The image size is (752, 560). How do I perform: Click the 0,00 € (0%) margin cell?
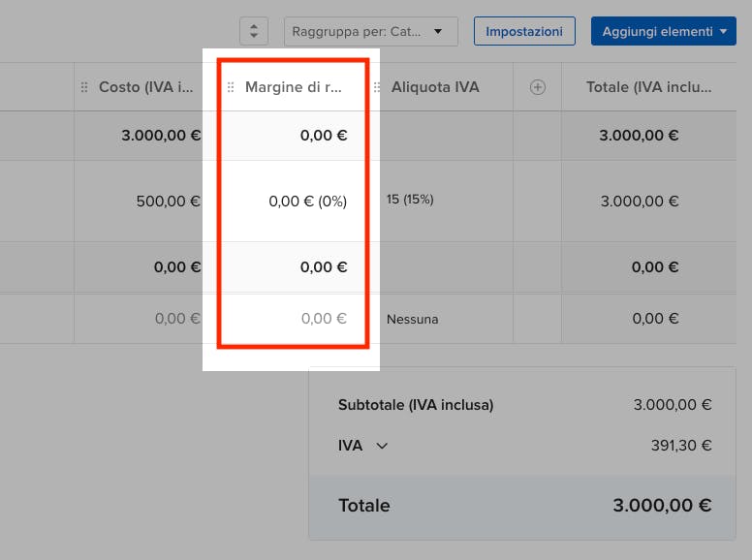307,202
